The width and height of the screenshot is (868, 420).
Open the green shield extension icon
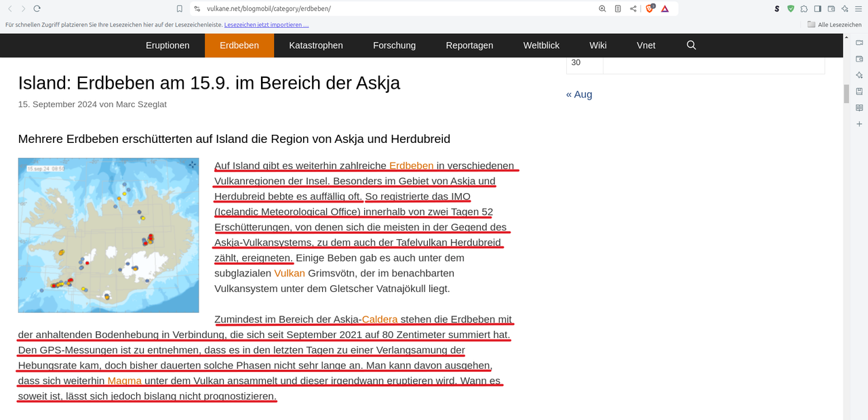coord(791,9)
